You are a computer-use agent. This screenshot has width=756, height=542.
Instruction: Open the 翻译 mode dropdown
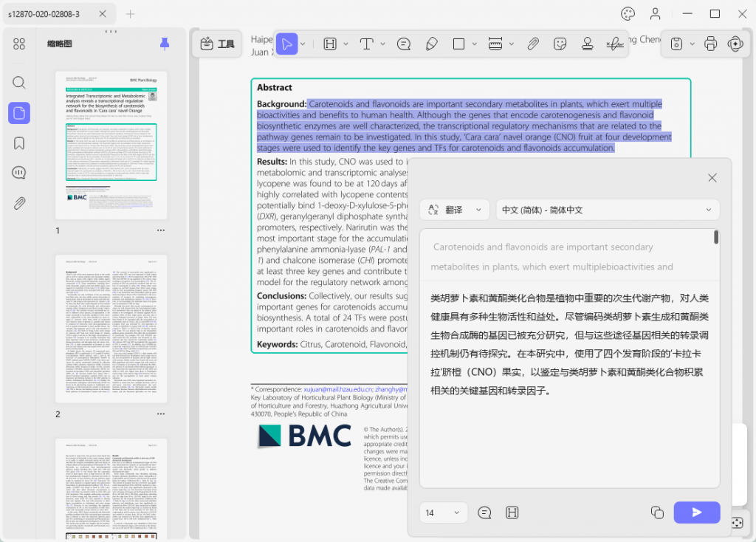pos(455,210)
